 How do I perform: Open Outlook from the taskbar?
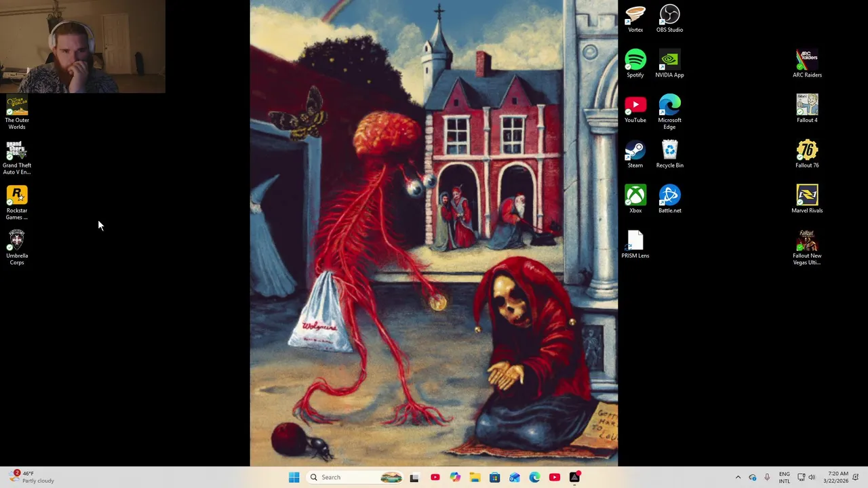[515, 477]
